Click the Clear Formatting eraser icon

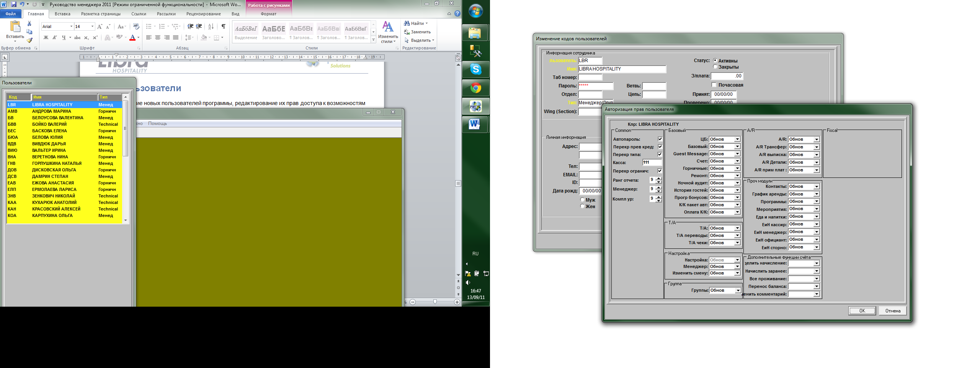tap(136, 26)
